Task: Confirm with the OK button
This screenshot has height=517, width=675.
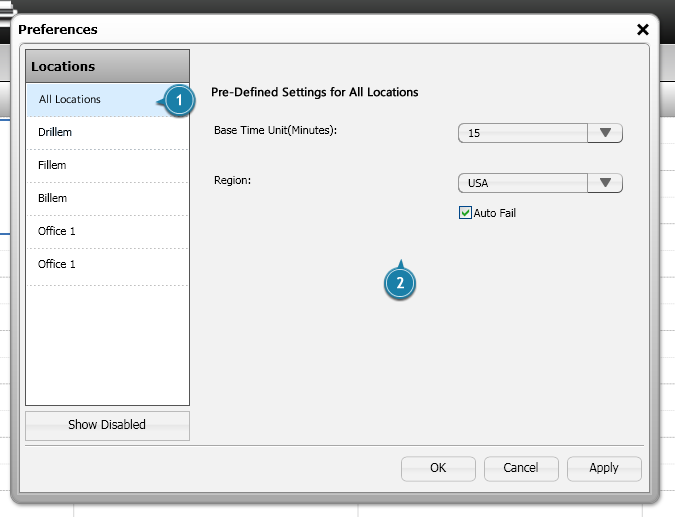Action: point(438,468)
